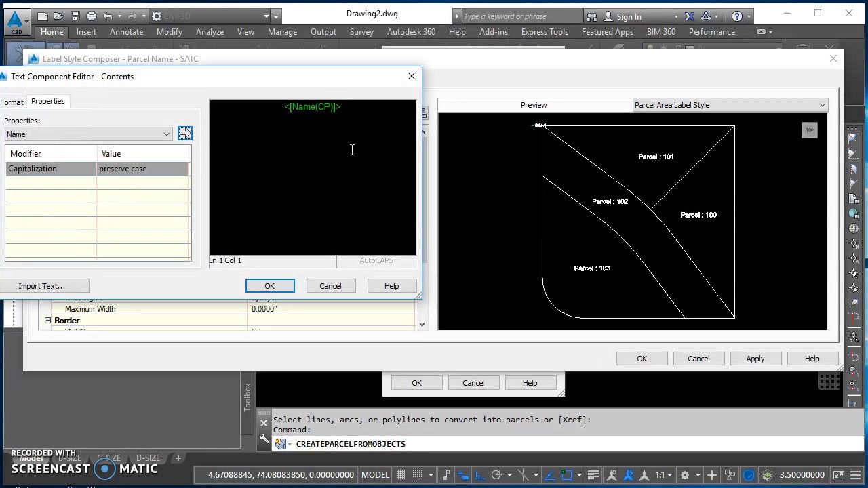The width and height of the screenshot is (868, 488).
Task: Click the lineweight display icon in status bar
Action: (593, 475)
